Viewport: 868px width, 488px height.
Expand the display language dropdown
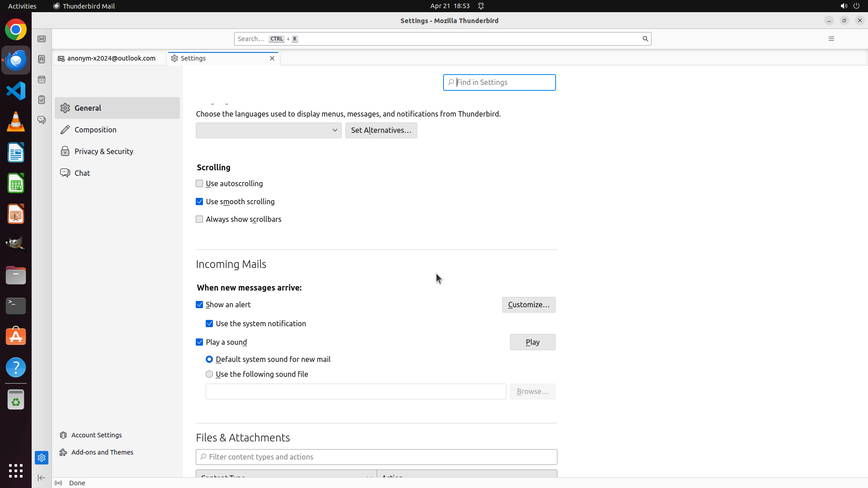coord(269,130)
